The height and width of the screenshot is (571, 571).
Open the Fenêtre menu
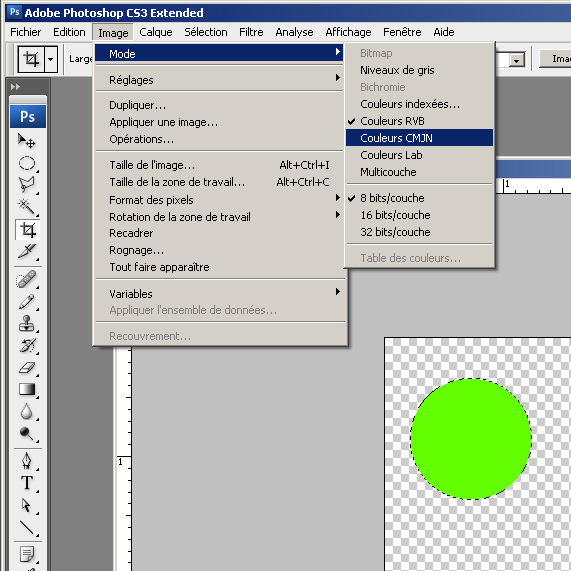[x=402, y=32]
